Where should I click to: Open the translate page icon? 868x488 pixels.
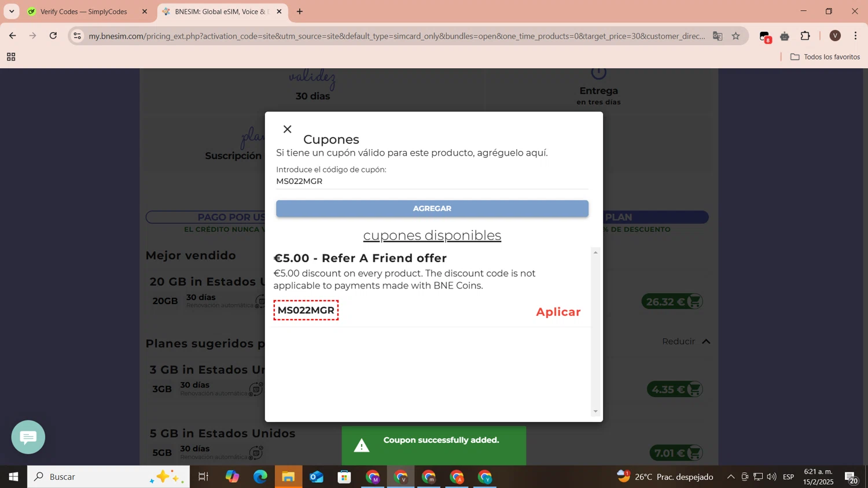[x=718, y=36]
